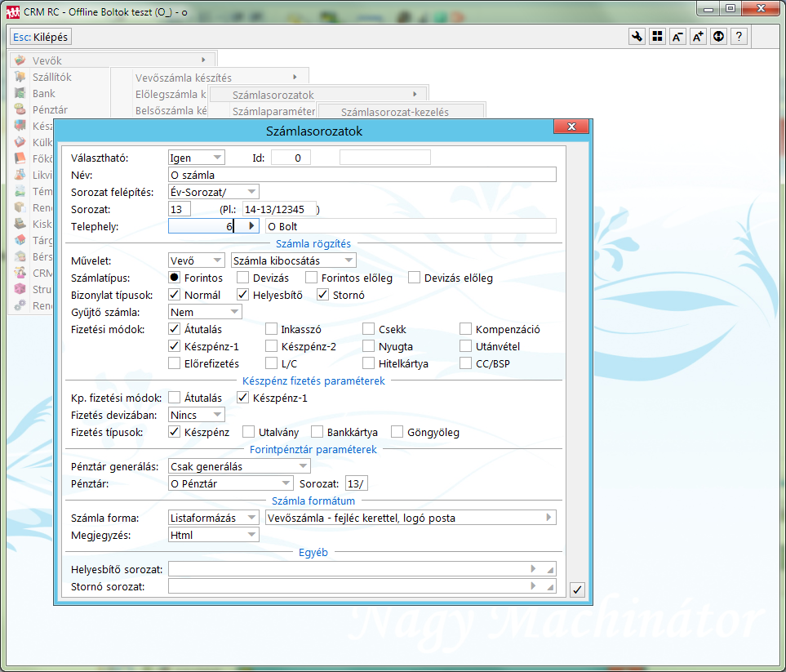Open help with the question mark icon
786x672 pixels.
[x=739, y=37]
